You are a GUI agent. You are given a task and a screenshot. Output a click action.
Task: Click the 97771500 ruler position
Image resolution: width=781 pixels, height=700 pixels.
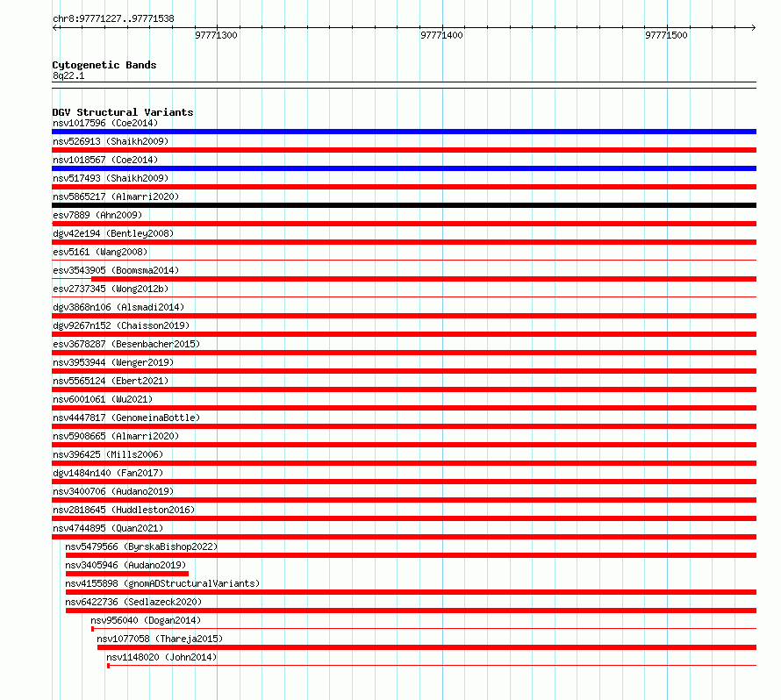point(666,35)
